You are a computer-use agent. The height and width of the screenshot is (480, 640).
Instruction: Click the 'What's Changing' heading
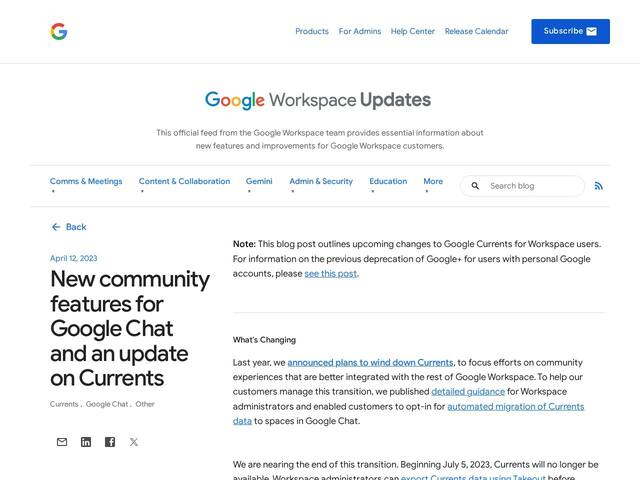264,340
